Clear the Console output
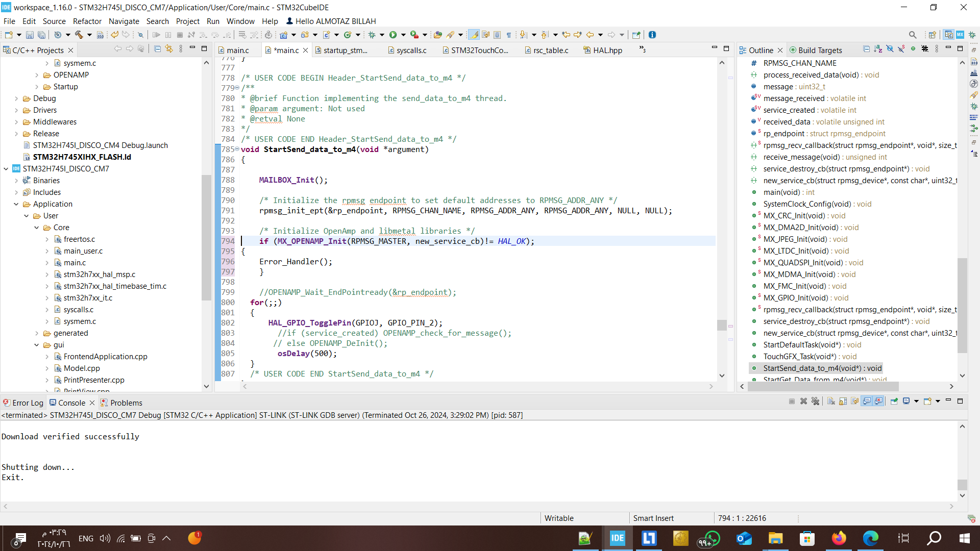This screenshot has height=551, width=980. (830, 402)
